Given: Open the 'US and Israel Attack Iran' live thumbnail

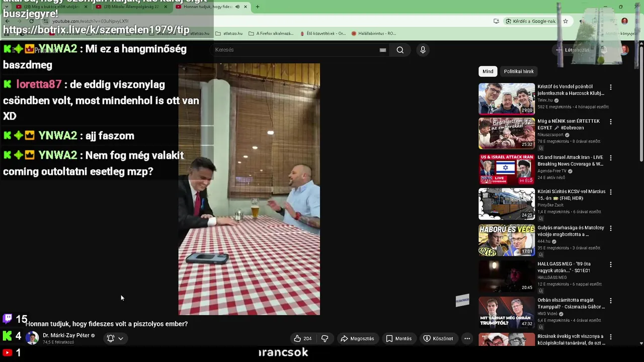Looking at the screenshot, I should click(x=507, y=169).
